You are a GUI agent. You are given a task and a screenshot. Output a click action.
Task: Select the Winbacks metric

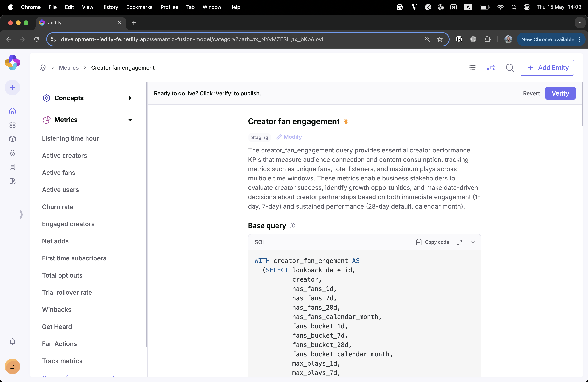pos(57,310)
